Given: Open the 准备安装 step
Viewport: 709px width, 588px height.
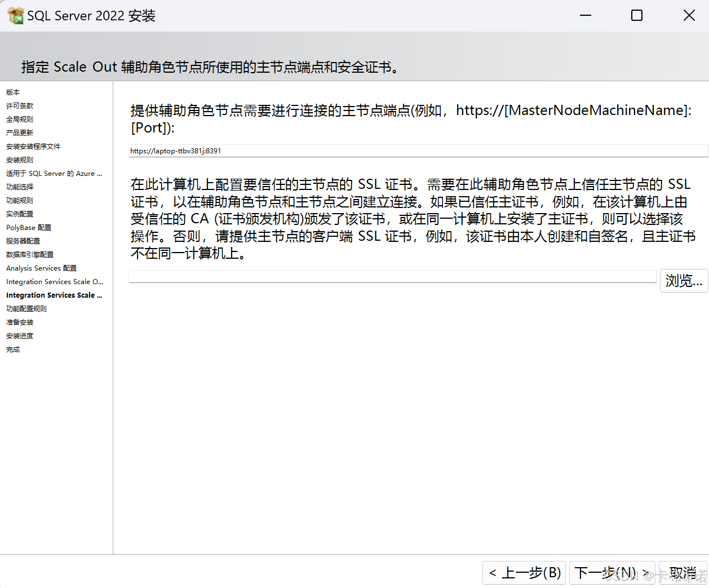Looking at the screenshot, I should coord(19,322).
